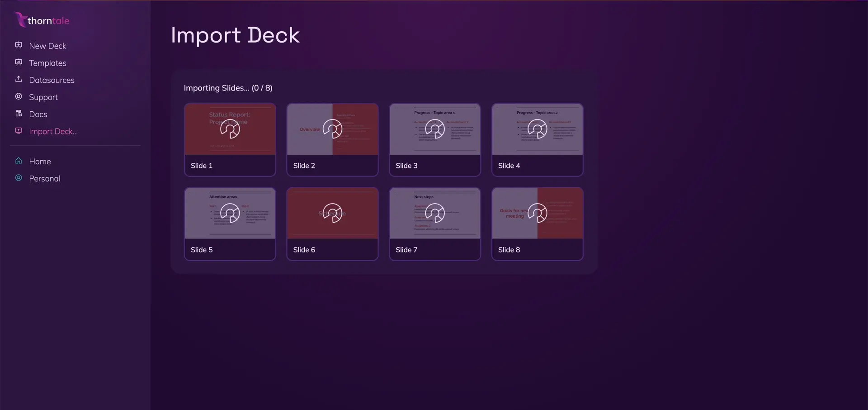The width and height of the screenshot is (868, 410).
Task: Click the 'Next steps' slide title
Action: (x=424, y=197)
